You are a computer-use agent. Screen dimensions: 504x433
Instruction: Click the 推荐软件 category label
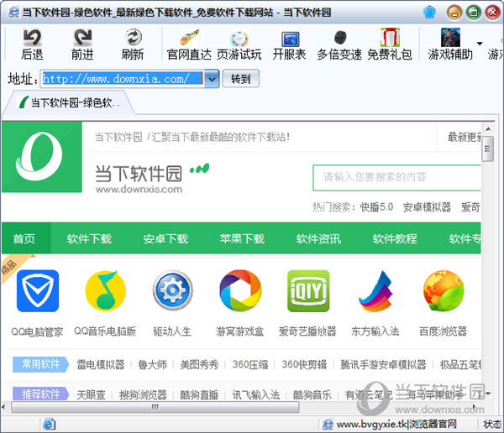41,394
